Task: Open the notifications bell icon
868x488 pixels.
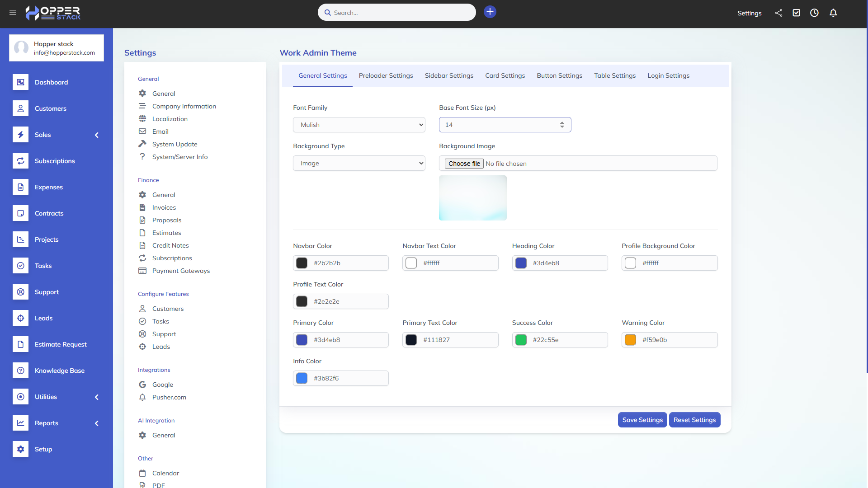Action: pyautogui.click(x=833, y=13)
